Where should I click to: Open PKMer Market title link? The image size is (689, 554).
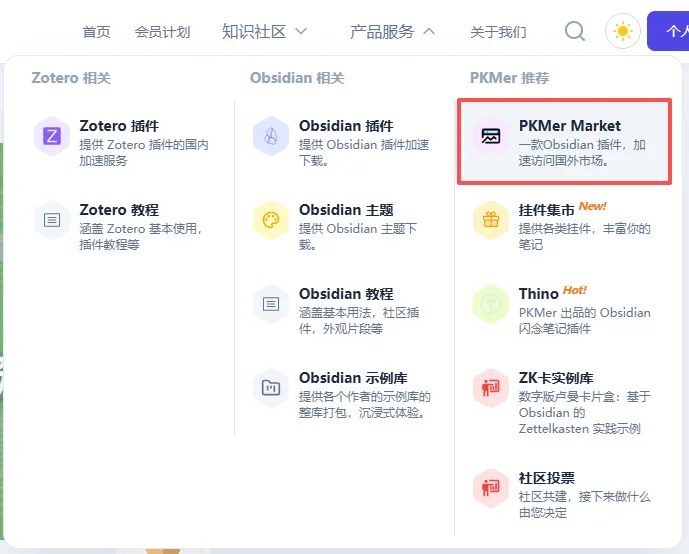pyautogui.click(x=570, y=126)
